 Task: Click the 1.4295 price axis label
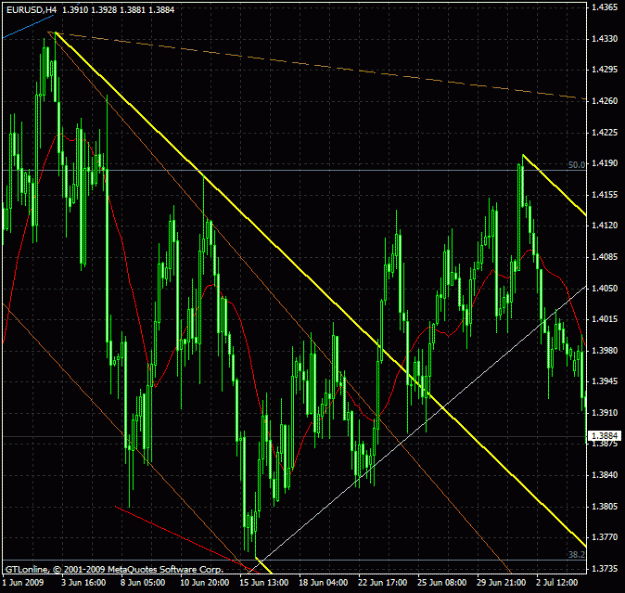coord(605,70)
